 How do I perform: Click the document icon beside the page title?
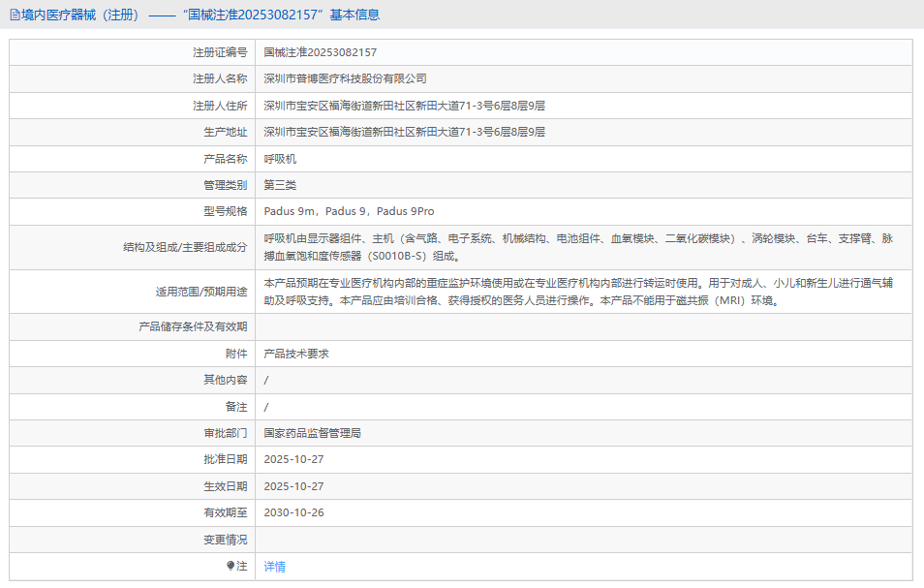pos(15,15)
